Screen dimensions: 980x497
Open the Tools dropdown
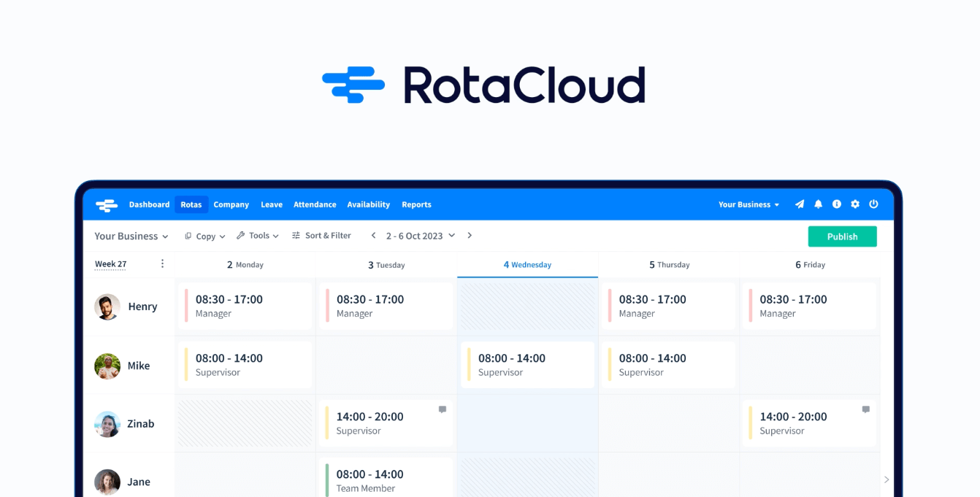coord(257,235)
